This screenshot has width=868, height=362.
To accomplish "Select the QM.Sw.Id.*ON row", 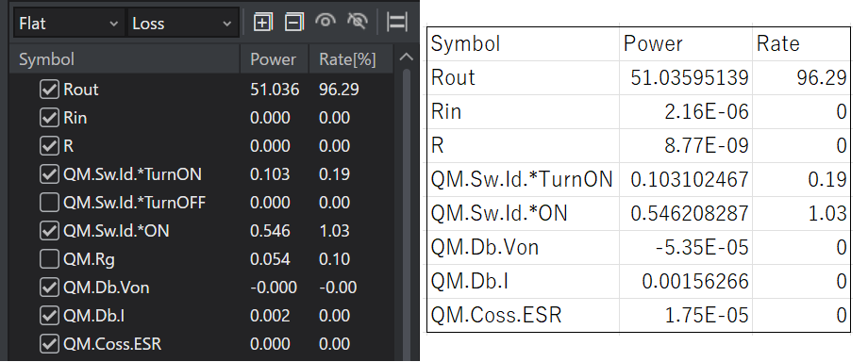I will 202,231.
